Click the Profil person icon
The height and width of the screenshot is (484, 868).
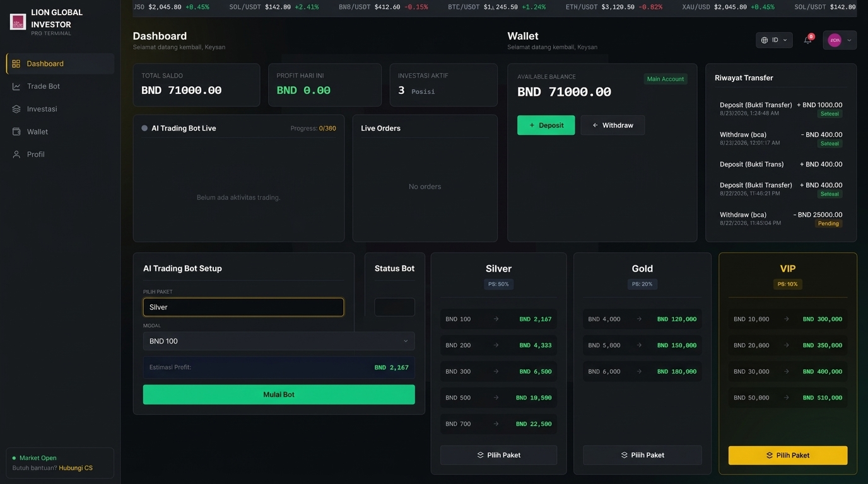click(16, 154)
